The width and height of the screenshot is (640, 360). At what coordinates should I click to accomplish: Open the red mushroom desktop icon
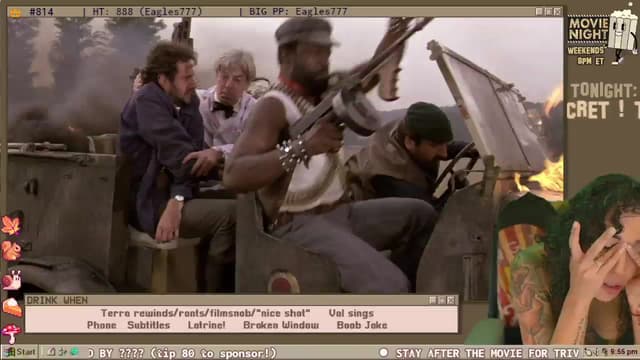pyautogui.click(x=12, y=333)
